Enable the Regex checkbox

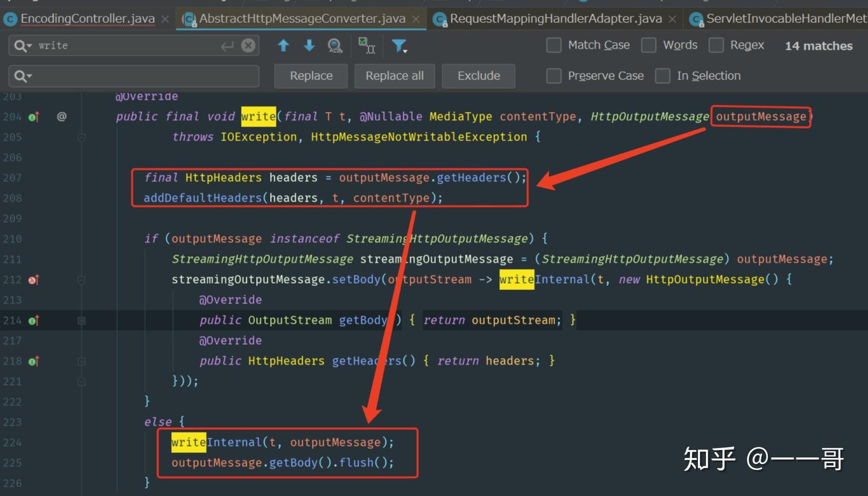pyautogui.click(x=716, y=45)
